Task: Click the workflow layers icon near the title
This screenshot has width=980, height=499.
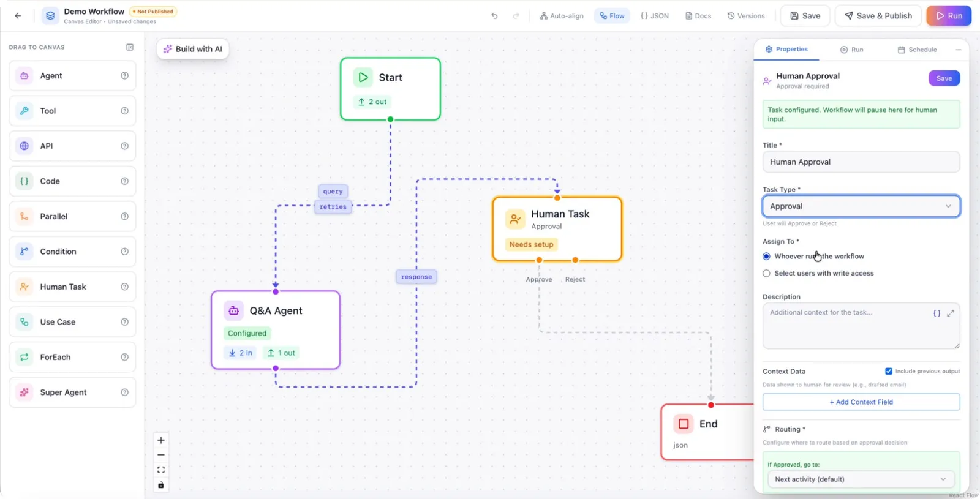Action: click(50, 16)
